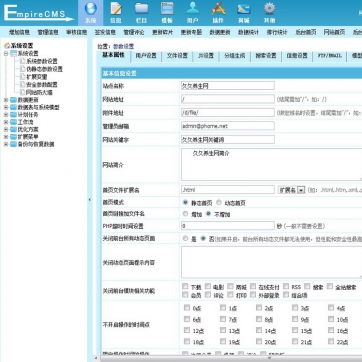Screen dimensions: 362x362
Task: Switch to the 用户设置 tab
Action: [x=146, y=56]
